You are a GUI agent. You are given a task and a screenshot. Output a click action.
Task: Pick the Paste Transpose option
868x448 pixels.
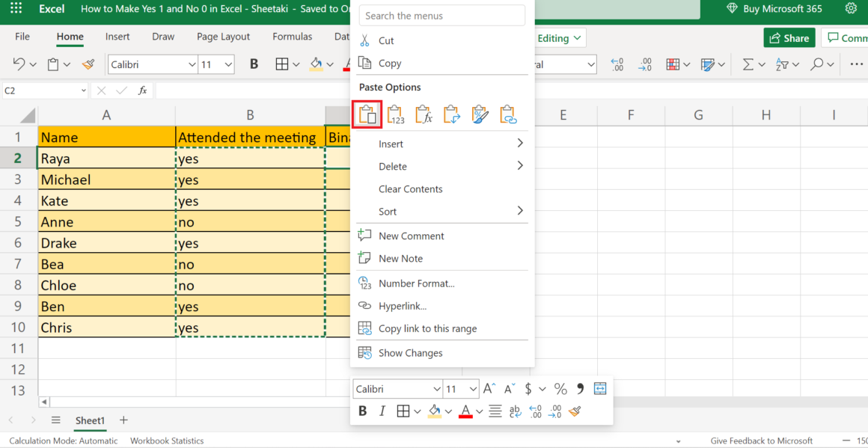452,114
